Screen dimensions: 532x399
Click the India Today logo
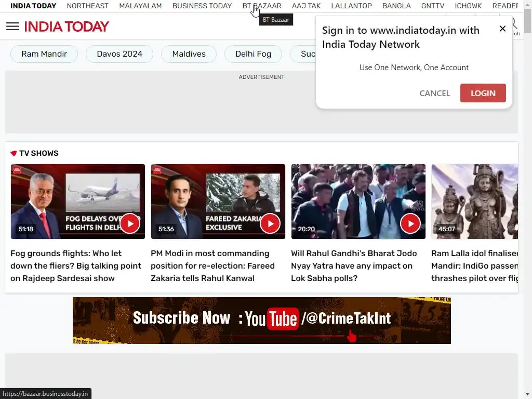coord(66,26)
